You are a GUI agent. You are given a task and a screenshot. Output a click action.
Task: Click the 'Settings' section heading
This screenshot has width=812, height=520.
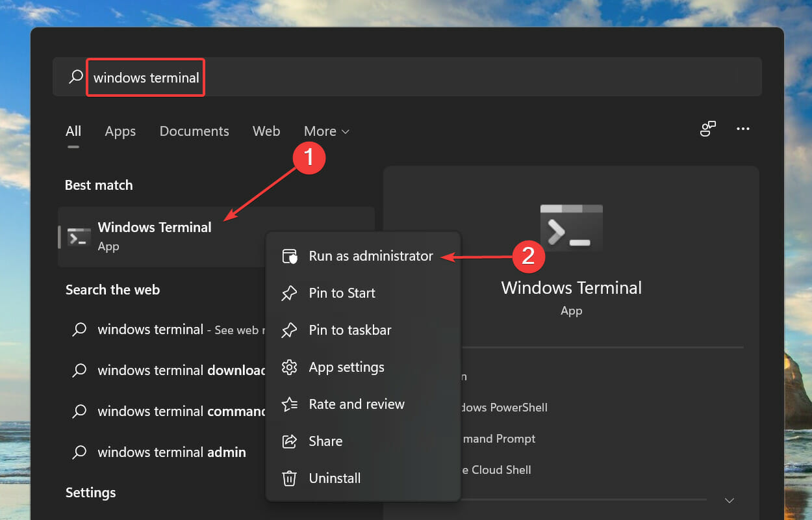(x=90, y=493)
